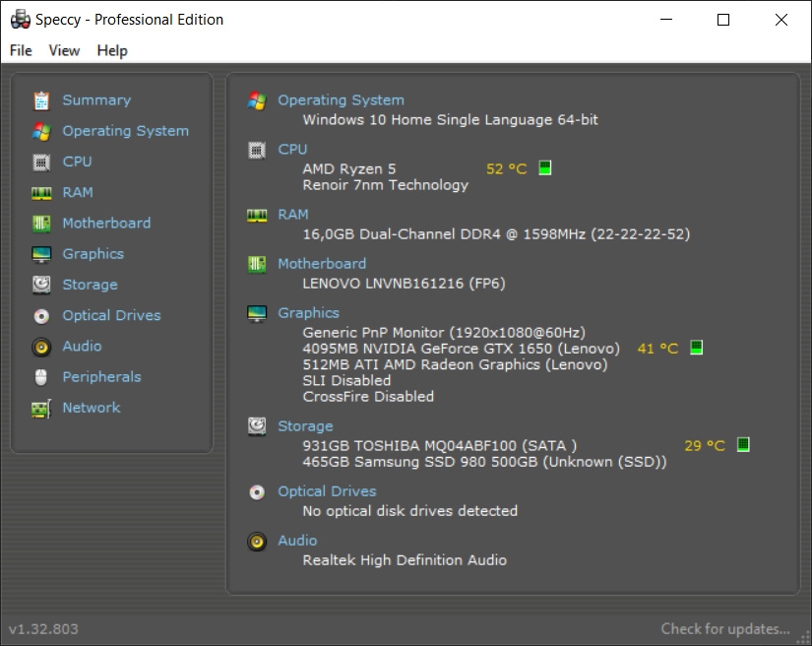Click the RAM stick icon in sidebar

point(41,193)
